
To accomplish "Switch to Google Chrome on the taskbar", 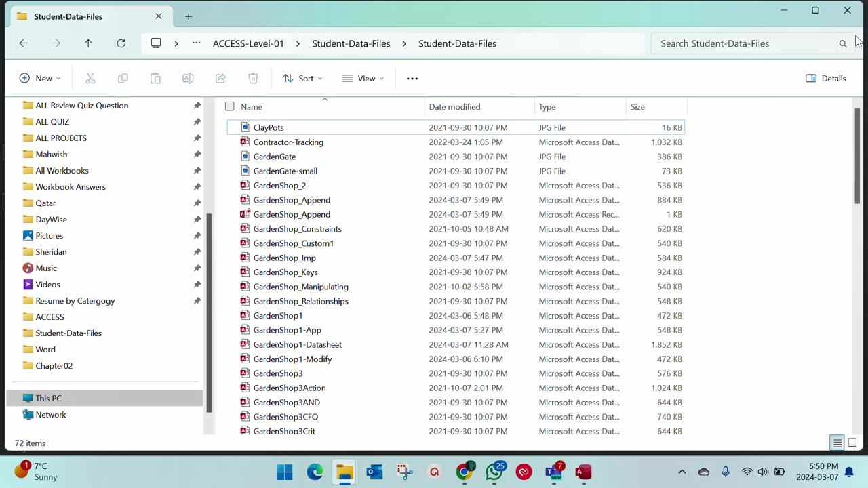I will [x=465, y=472].
